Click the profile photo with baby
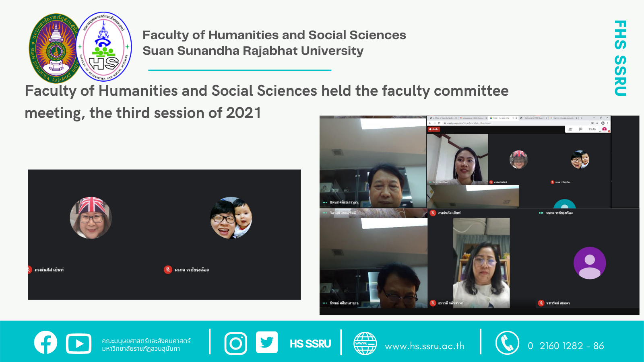This screenshot has height=362, width=644. tap(231, 218)
